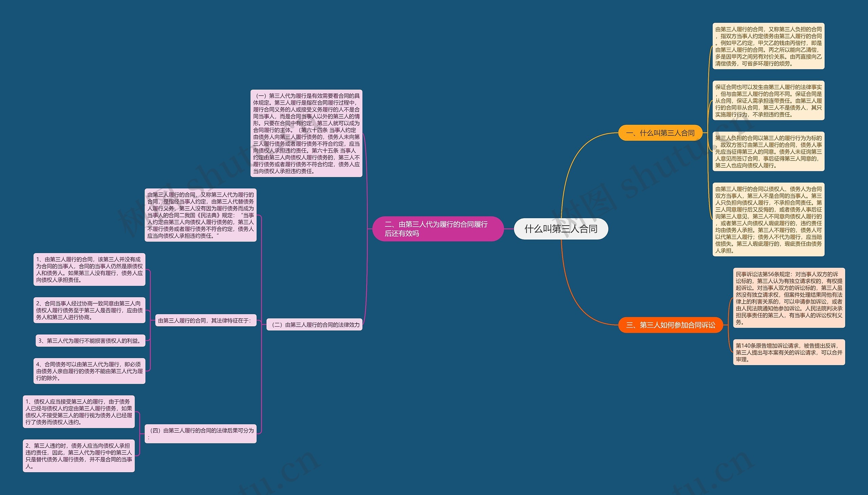The width and height of the screenshot is (868, 495).
Task: Click the note beginning 保证合同也可以发生
Action: click(x=768, y=101)
